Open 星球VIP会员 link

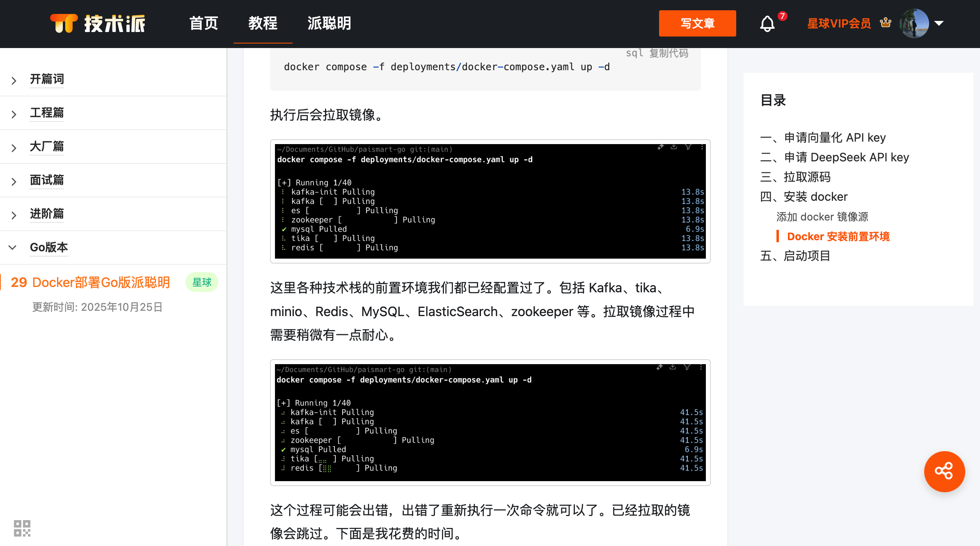pos(839,23)
